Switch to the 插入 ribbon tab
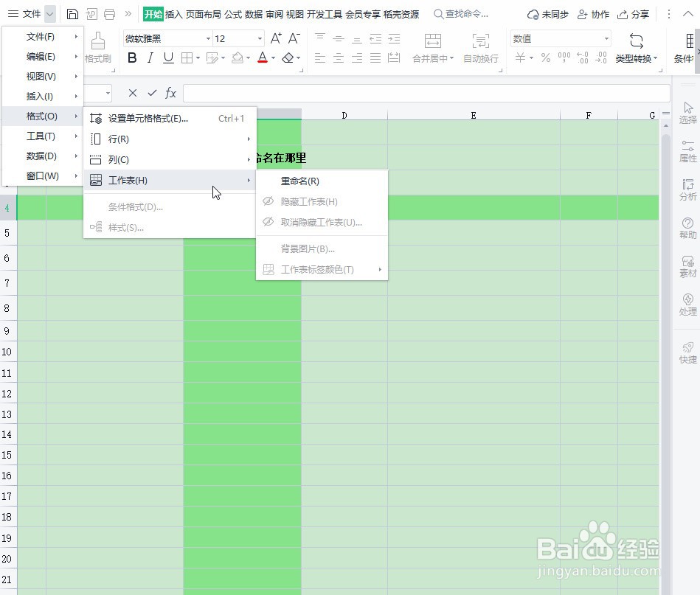Viewport: 700px width, 595px height. click(173, 14)
